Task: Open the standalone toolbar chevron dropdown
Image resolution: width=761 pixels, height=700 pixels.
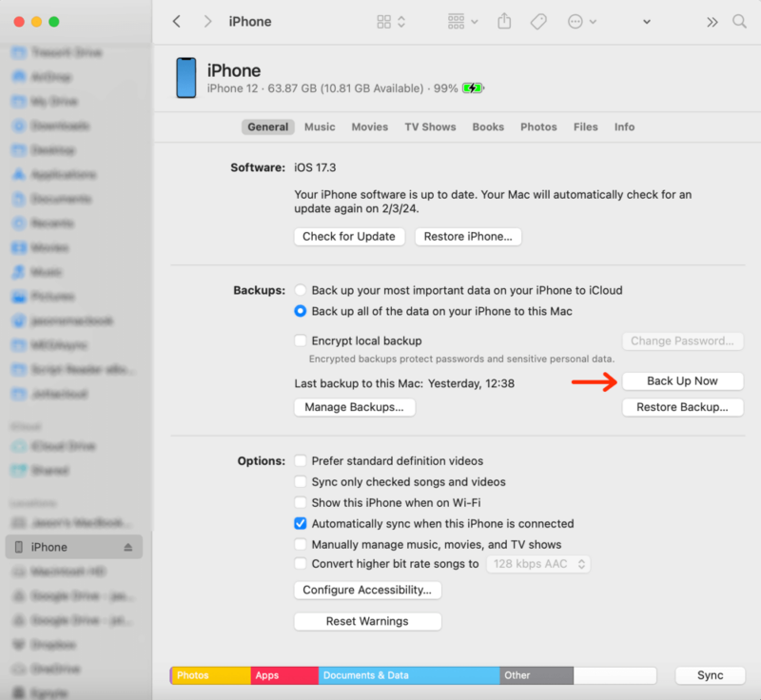Action: coord(647,22)
